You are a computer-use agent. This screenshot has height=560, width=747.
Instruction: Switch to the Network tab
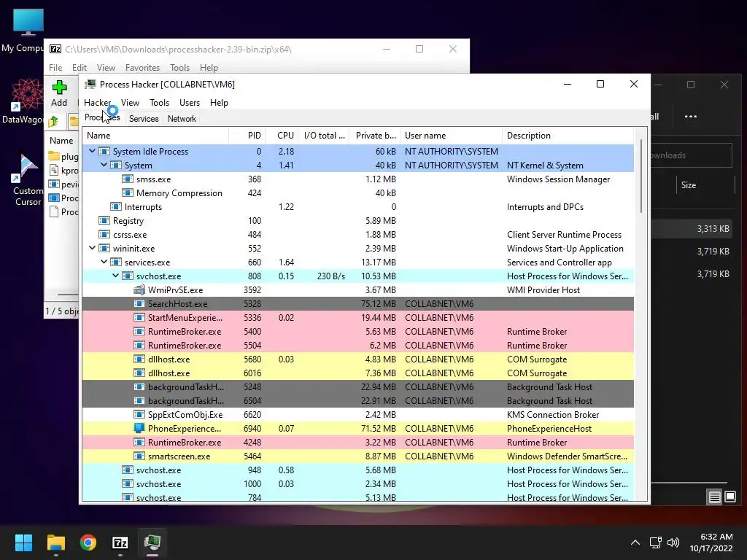pos(182,119)
